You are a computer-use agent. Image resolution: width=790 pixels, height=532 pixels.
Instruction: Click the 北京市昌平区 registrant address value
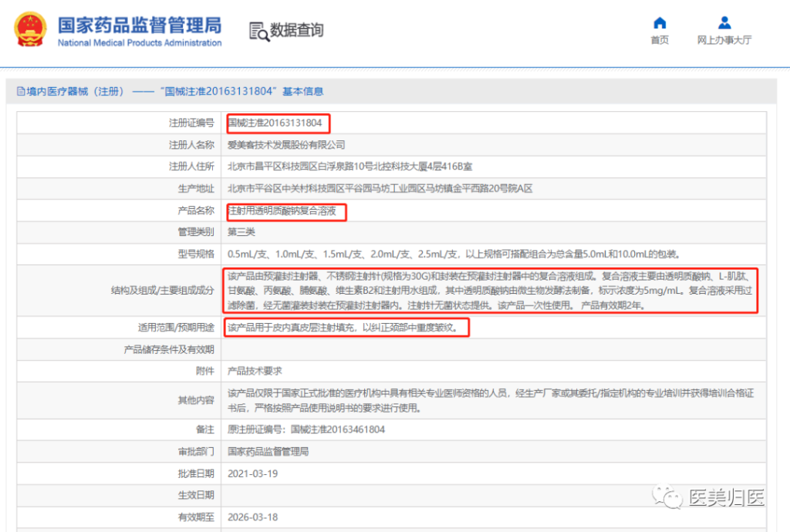(350, 167)
